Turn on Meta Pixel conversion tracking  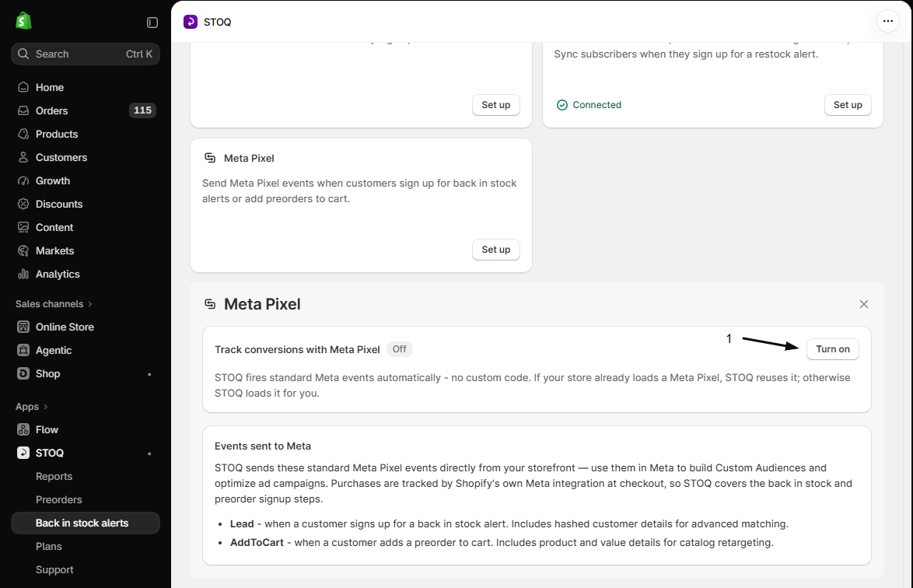[833, 348]
